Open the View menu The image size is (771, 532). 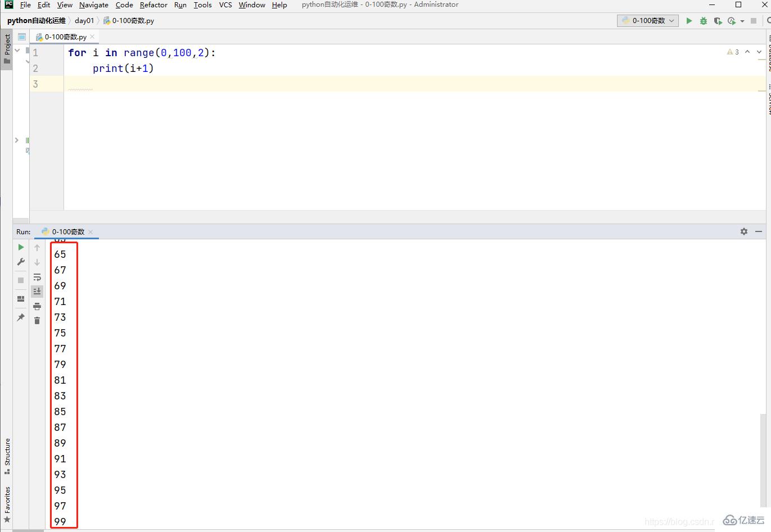(x=65, y=5)
